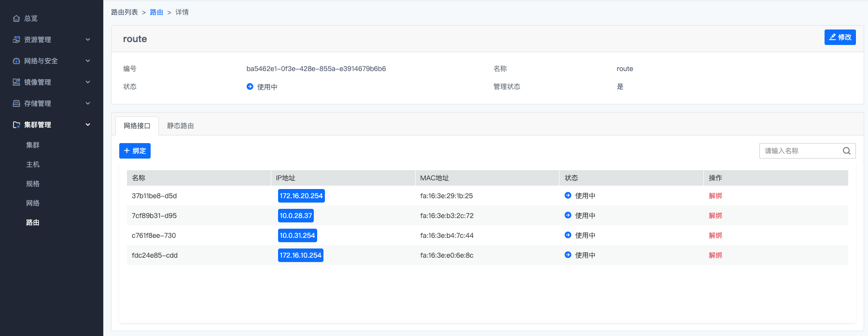Click status icon for 37b11be8-d5d row
The width and height of the screenshot is (868, 336).
pyautogui.click(x=568, y=195)
